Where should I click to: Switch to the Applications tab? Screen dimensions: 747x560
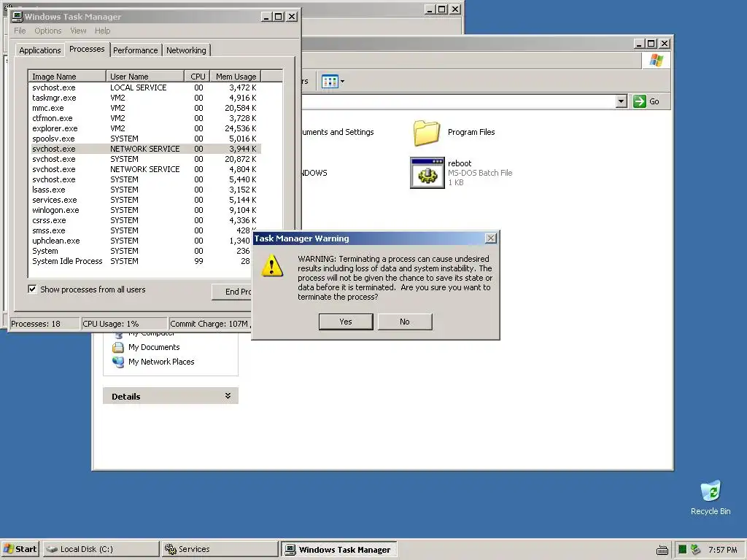click(x=40, y=50)
